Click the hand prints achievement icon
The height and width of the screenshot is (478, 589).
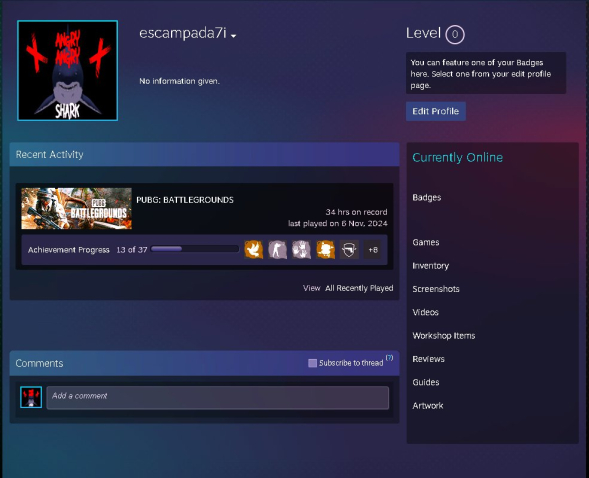click(x=302, y=250)
